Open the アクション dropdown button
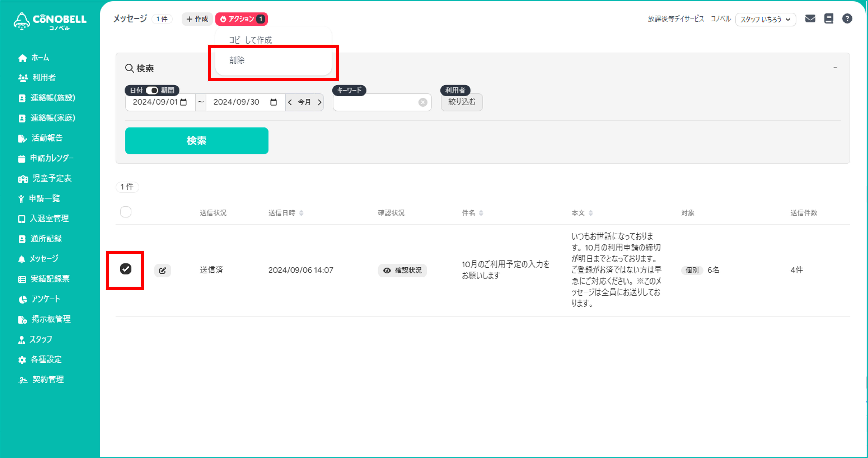Screen dimensions: 868x458 [241, 19]
